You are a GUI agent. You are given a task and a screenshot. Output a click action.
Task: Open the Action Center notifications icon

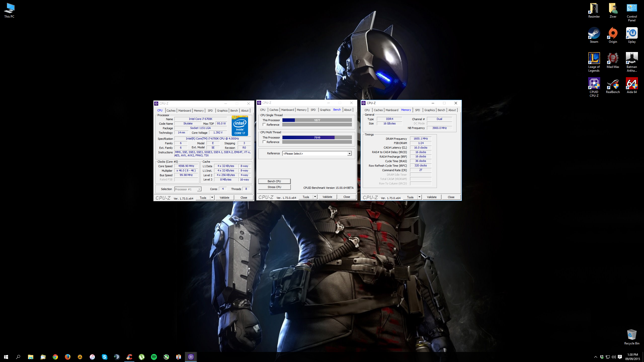pos(620,357)
